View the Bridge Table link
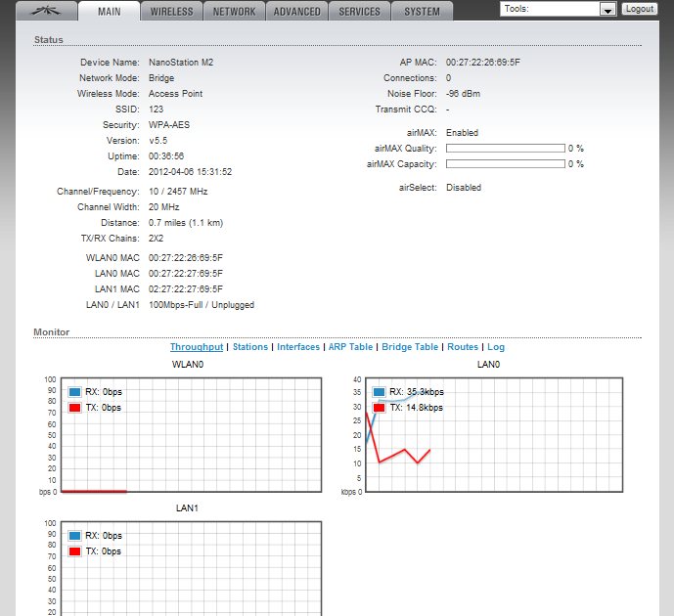The height and width of the screenshot is (616, 674). pos(410,347)
